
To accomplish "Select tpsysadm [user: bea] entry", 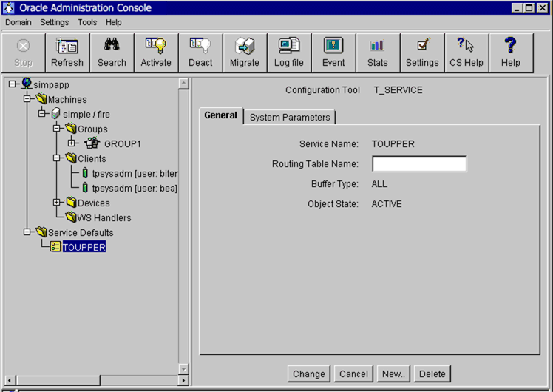I will (135, 188).
